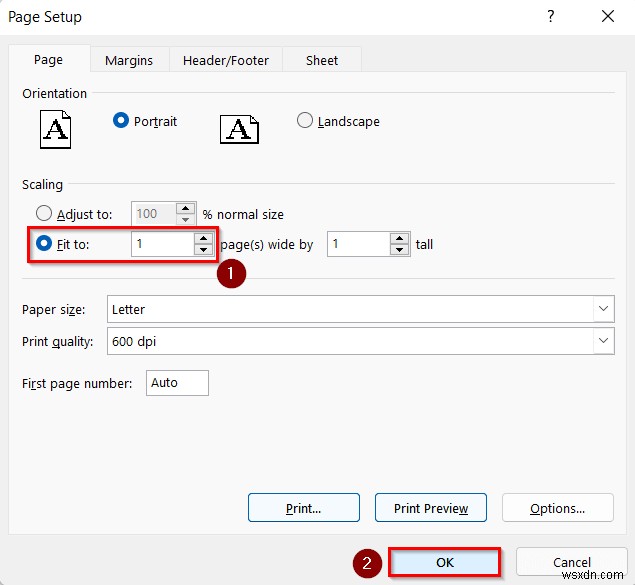The image size is (635, 585).
Task: Confirm with the OK button
Action: pyautogui.click(x=445, y=562)
